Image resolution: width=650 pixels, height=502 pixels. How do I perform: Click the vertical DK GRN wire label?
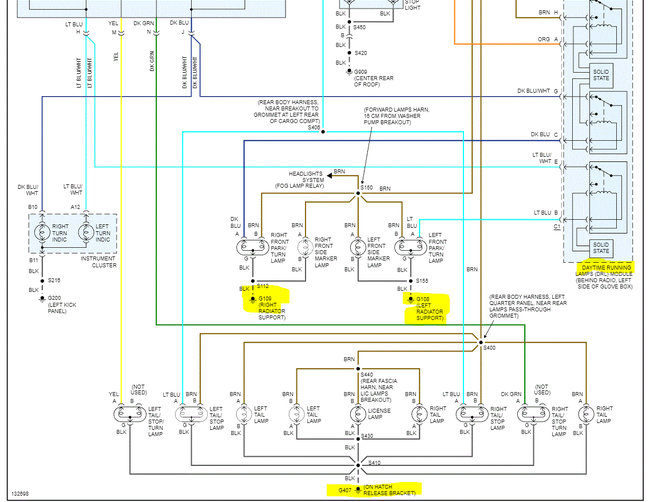(x=152, y=61)
